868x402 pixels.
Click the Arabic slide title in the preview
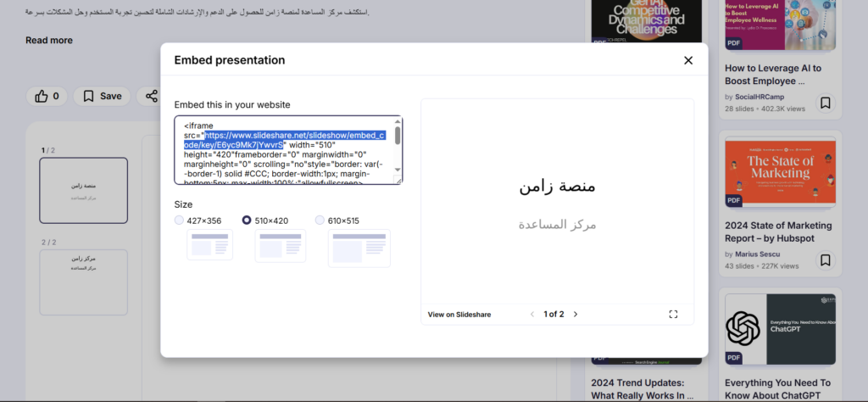coord(557,187)
